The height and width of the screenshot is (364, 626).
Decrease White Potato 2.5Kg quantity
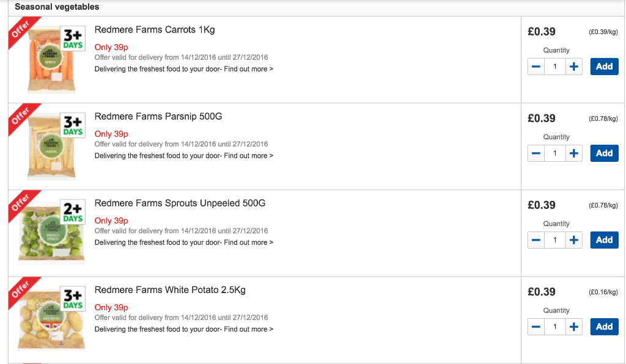(x=536, y=327)
